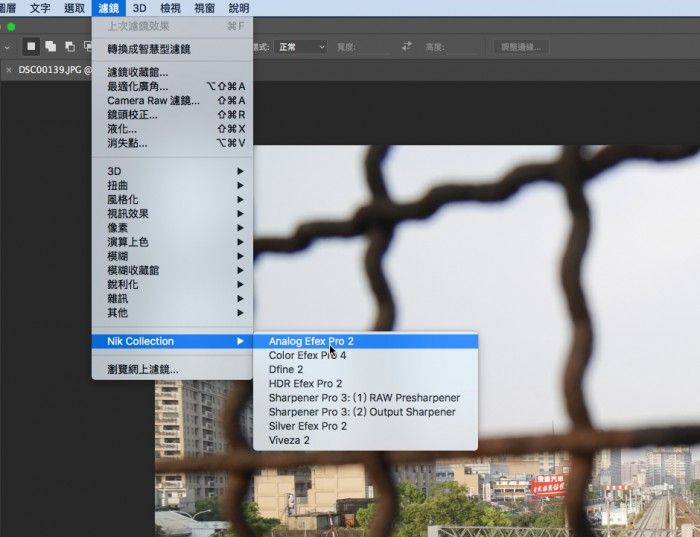Viewport: 700px width, 537px height.
Task: Select Nik Collection menu entry
Action: [172, 341]
